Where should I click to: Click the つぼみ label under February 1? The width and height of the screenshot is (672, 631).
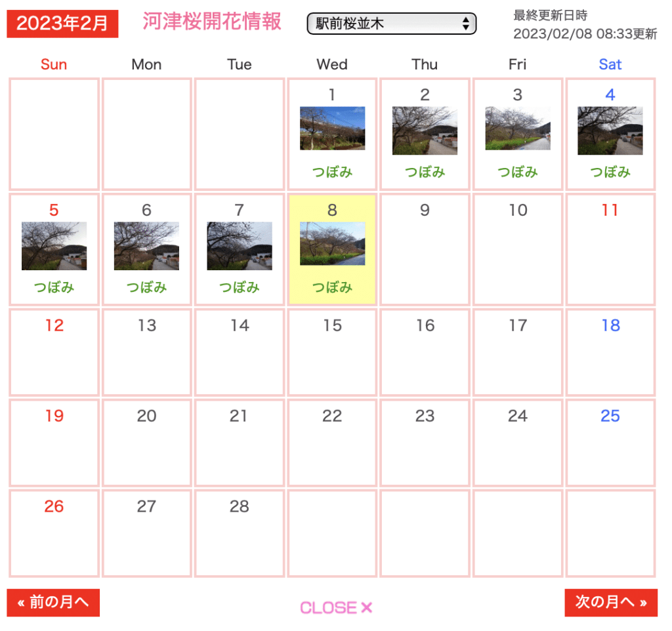332,172
